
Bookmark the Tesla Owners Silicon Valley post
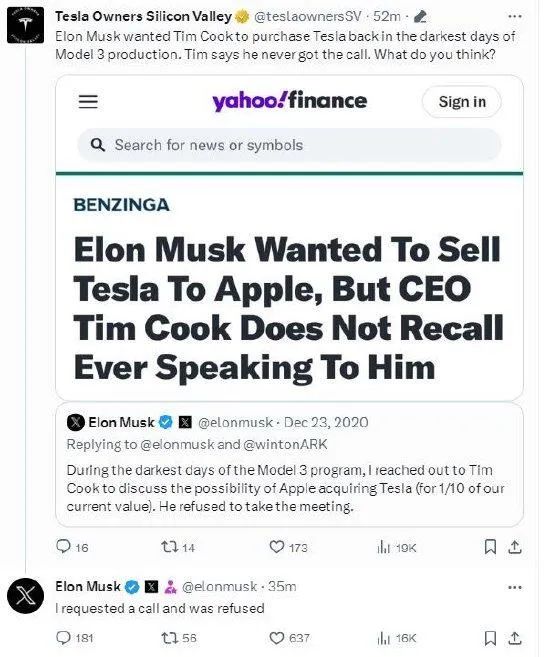pyautogui.click(x=490, y=547)
